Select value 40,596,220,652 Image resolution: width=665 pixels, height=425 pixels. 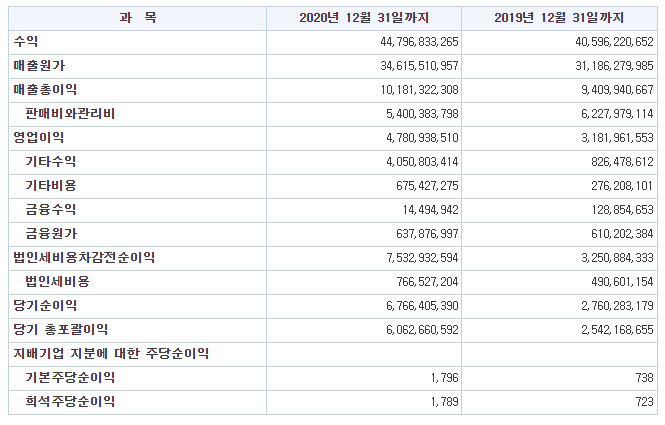614,42
